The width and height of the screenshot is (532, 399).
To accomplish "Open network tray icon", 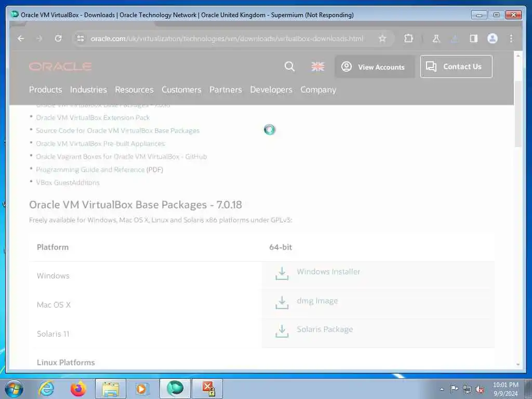I will 467,389.
